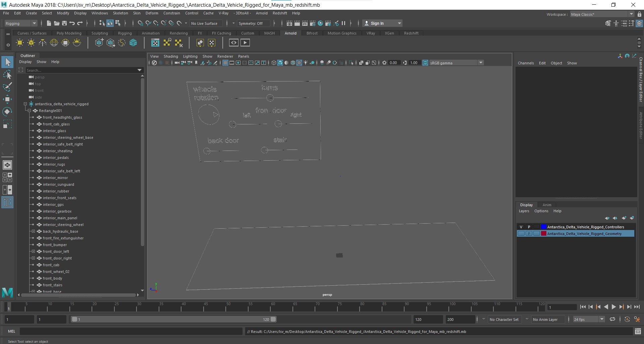Activate the Lasso select tool
This screenshot has width=644, height=344.
click(x=7, y=74)
